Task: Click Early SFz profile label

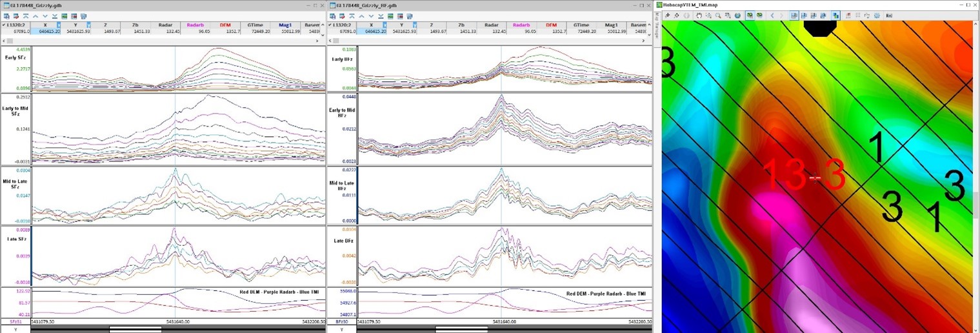Action: (x=15, y=59)
